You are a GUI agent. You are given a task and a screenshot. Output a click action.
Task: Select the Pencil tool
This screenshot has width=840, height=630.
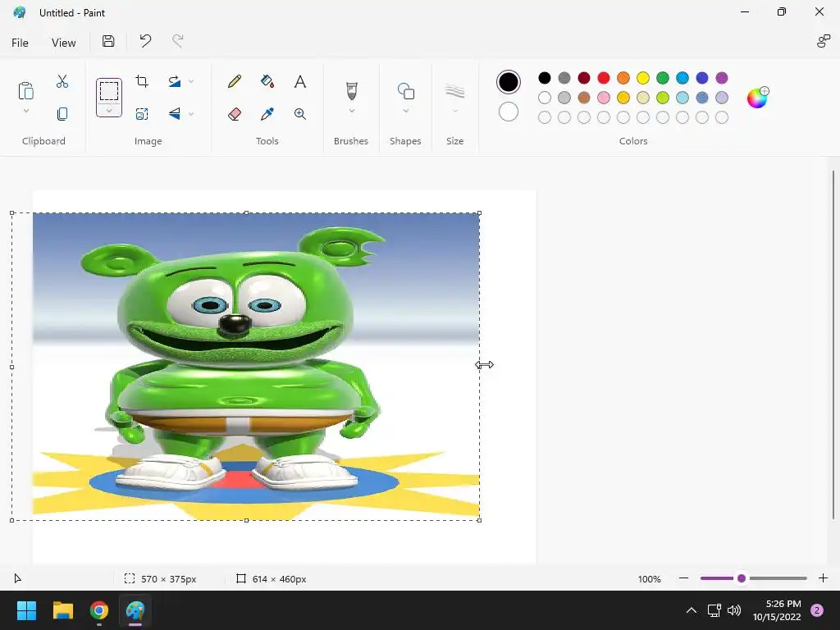pos(234,81)
